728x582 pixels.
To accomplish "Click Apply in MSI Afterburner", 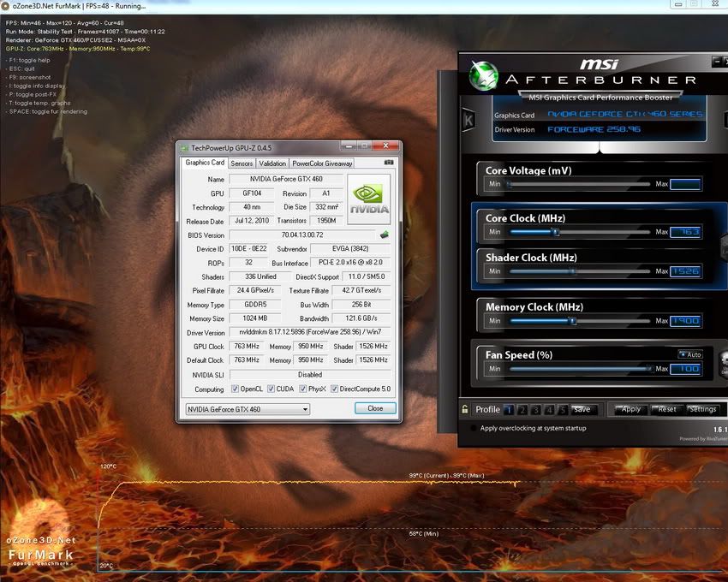I will coord(630,409).
